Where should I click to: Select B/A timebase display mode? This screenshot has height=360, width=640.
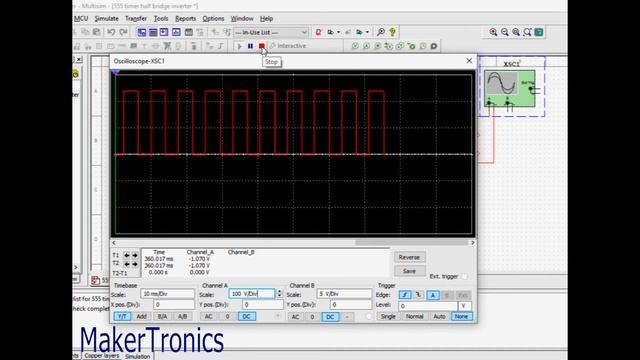162,316
